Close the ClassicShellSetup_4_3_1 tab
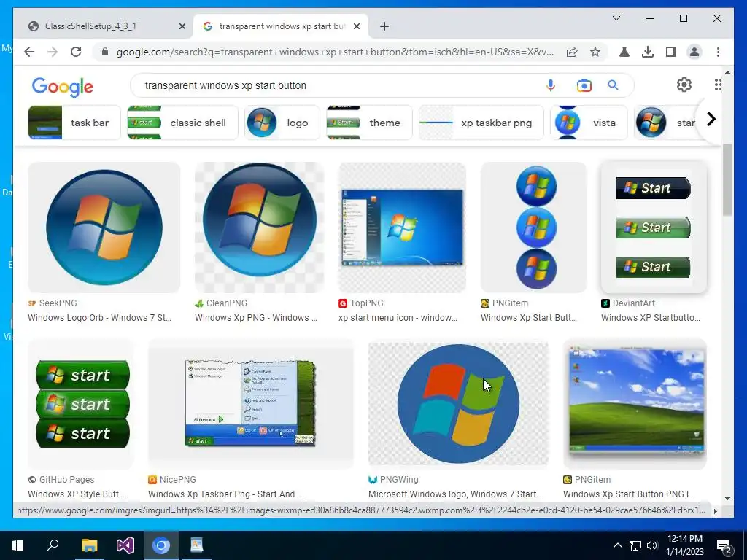The image size is (747, 560). [x=182, y=27]
